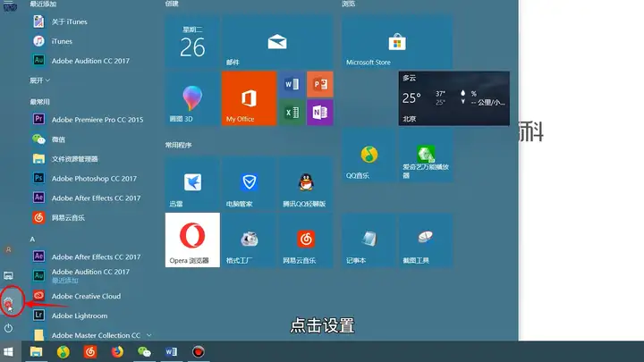Open the My Office tile
The height and width of the screenshot is (362, 644).
click(x=249, y=98)
